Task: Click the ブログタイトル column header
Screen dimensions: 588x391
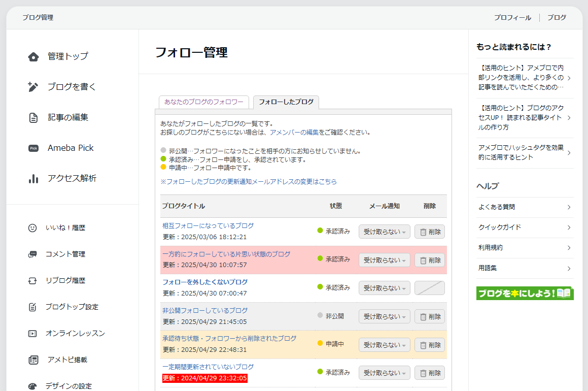Action: coord(183,206)
